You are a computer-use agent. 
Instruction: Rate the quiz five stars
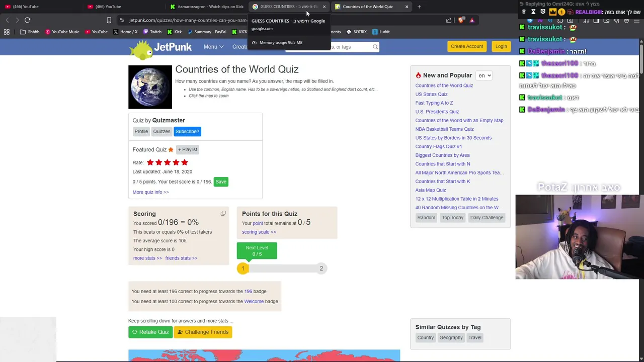[x=184, y=162]
